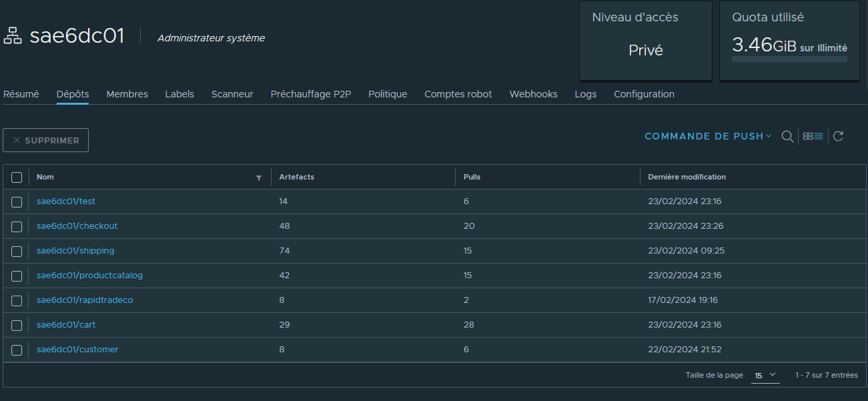868x401 pixels.
Task: Click the Nom column filter icon
Action: [259, 177]
